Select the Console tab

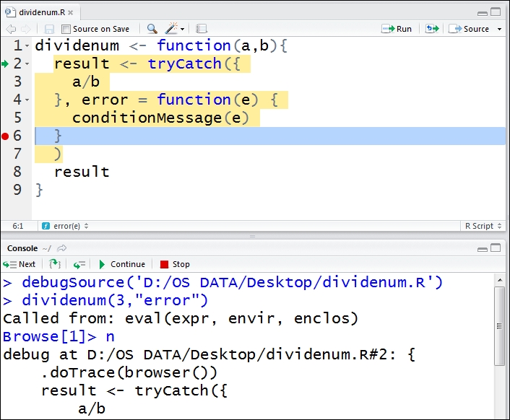22,248
